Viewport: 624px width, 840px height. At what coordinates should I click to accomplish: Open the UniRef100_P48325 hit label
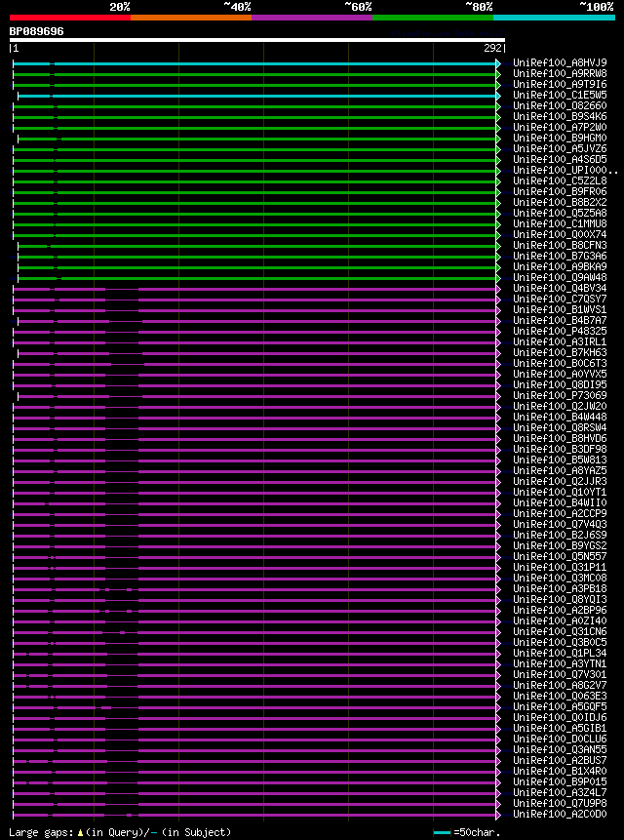[560, 331]
